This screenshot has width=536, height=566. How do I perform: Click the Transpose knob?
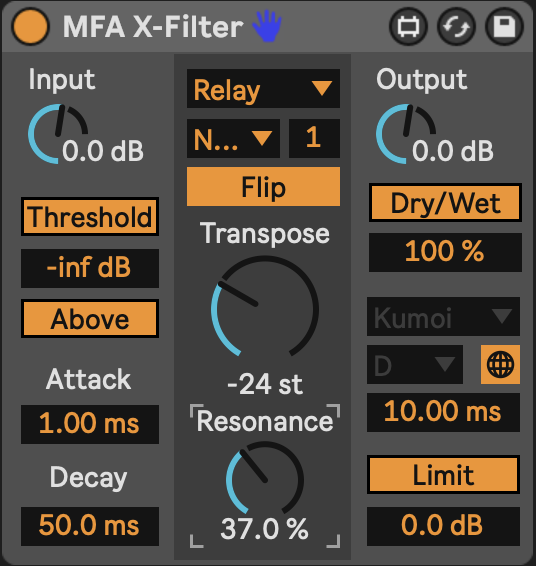(x=265, y=309)
